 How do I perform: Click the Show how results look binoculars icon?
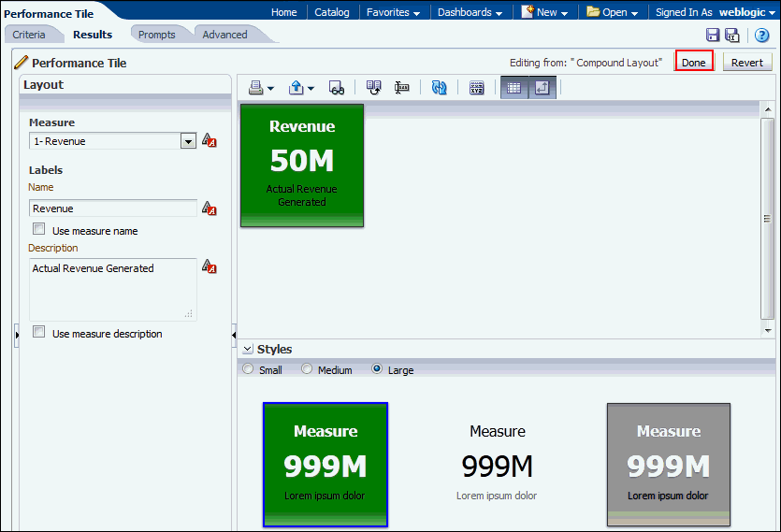(x=337, y=88)
